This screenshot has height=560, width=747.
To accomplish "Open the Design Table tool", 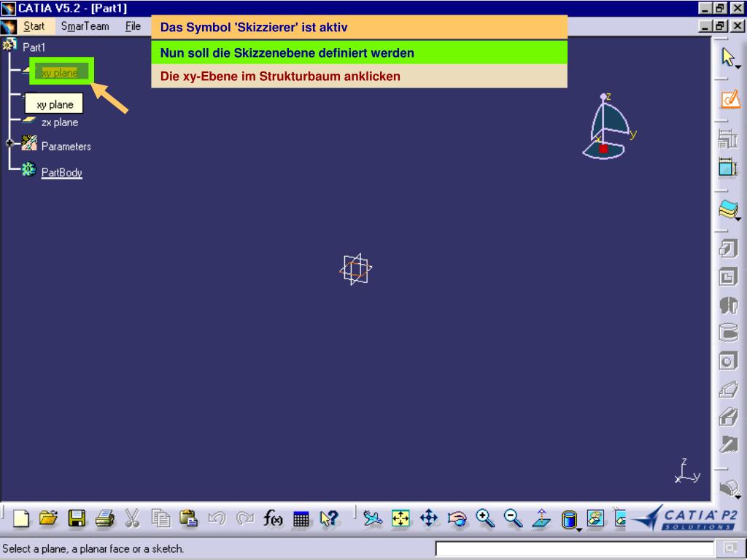I will pos(301,518).
